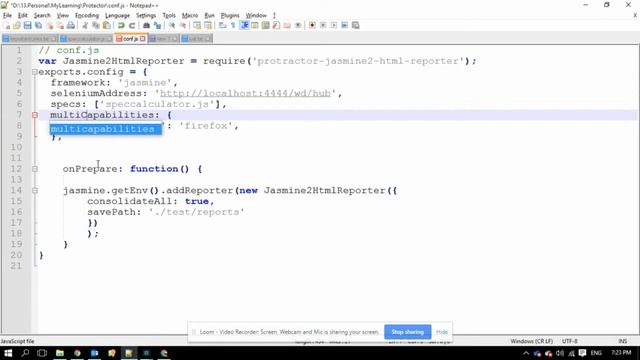Click the green Undo arrow icon

[x=121, y=25]
